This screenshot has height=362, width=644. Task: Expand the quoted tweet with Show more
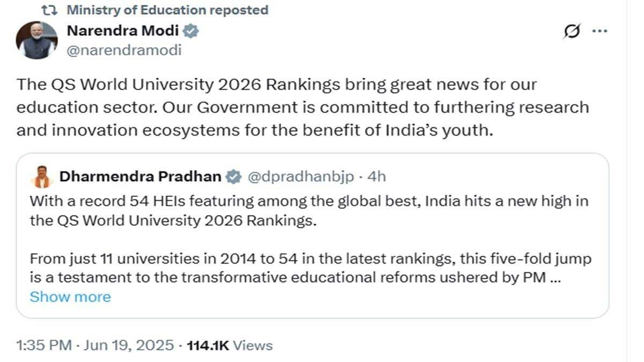[70, 297]
